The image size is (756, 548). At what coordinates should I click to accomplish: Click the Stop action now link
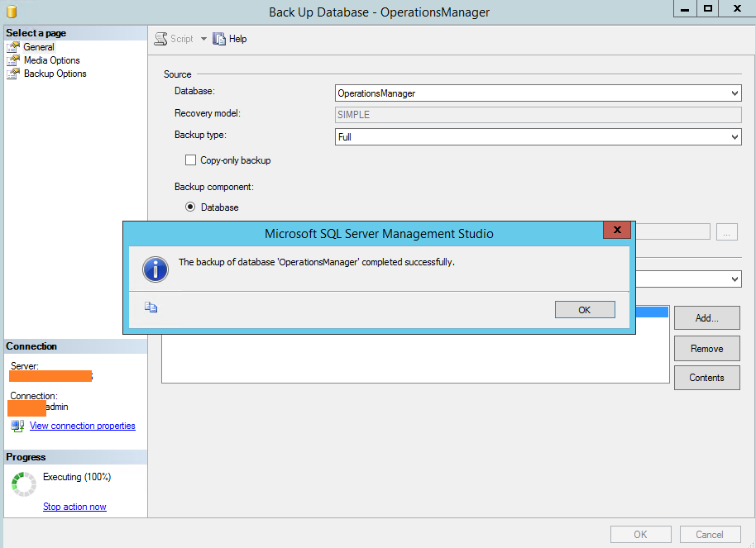click(74, 507)
